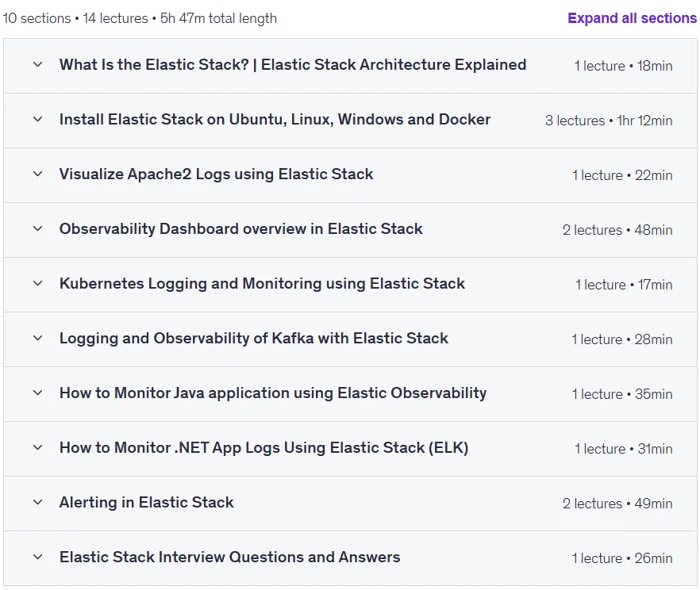Open Alerting in Elastic Stack title
This screenshot has height=590, width=700.
[x=146, y=503]
